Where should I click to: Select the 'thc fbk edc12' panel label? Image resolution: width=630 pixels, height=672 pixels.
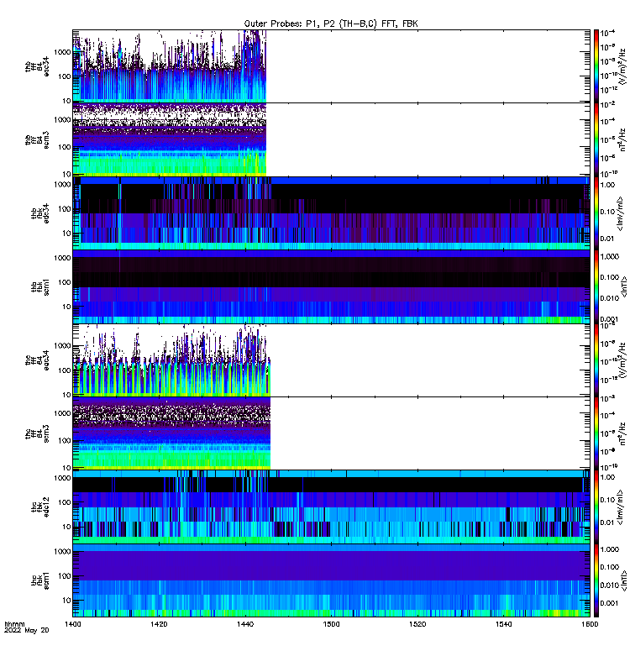point(40,507)
